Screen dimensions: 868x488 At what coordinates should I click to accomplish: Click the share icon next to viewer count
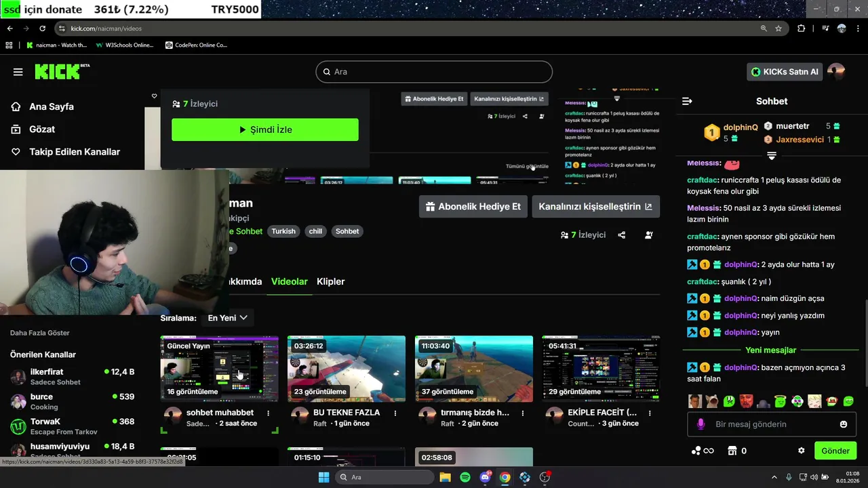[622, 235]
